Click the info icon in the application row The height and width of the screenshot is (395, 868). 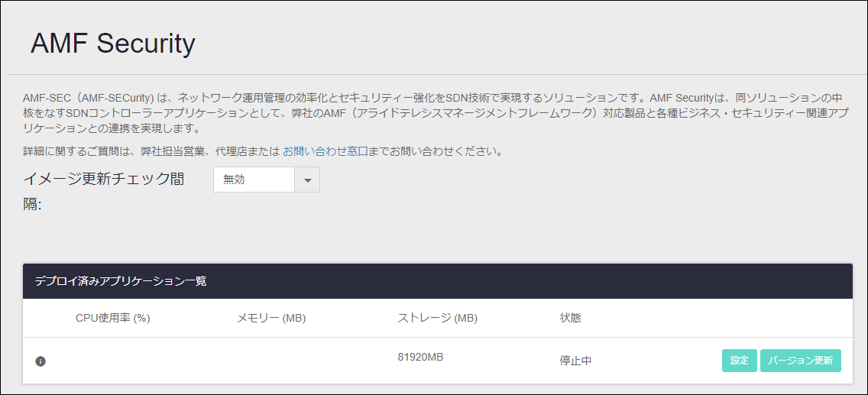coord(40,361)
